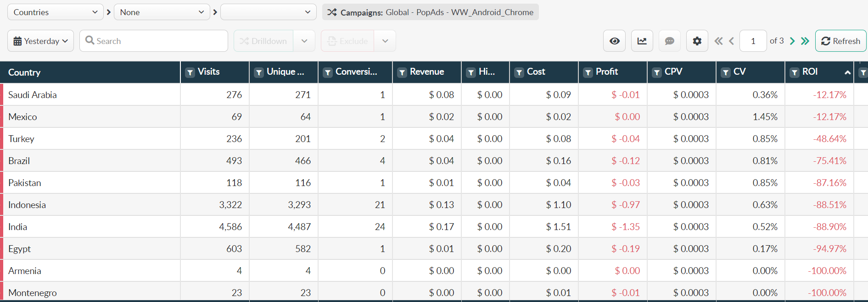Select the Indonesia row
Viewport: 868px width, 302px height.
[434, 204]
